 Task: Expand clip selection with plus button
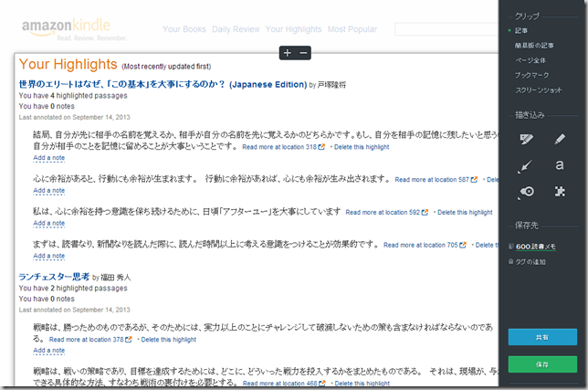point(288,53)
